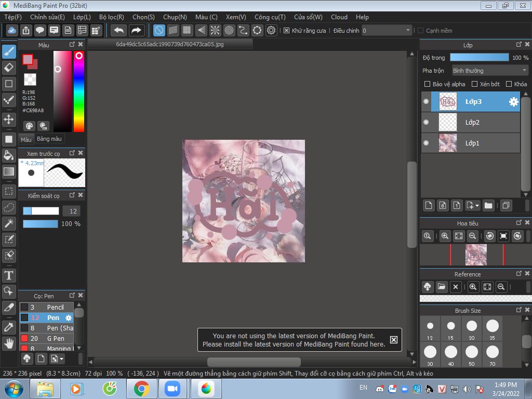532x399 pixels.
Task: Select the Eyedropper tool
Action: click(x=9, y=327)
